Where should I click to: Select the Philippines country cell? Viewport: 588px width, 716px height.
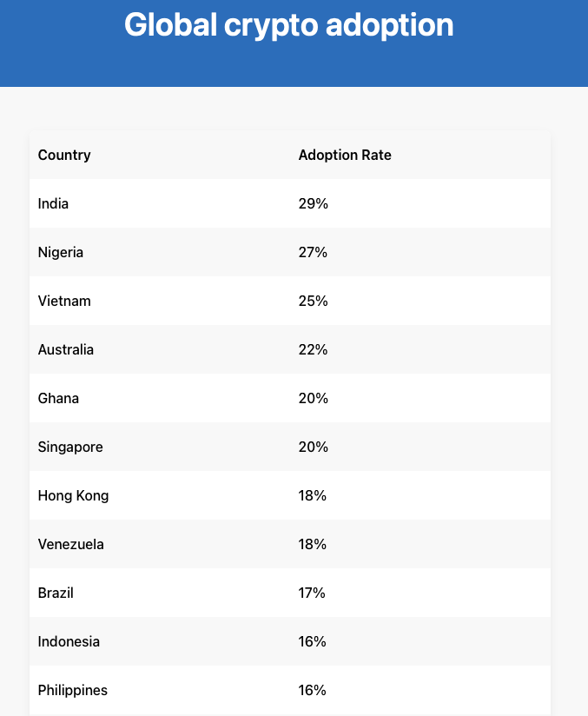73,691
